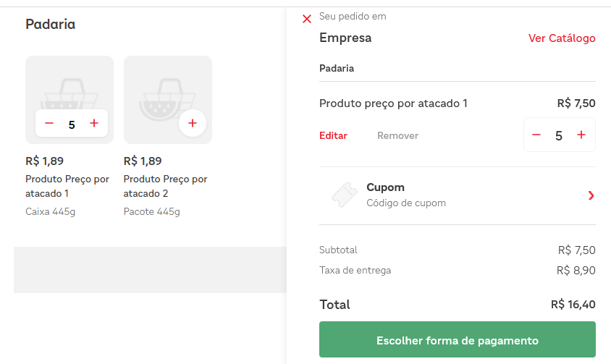Click the coupon ticket icon
Image resolution: width=611 pixels, height=364 pixels.
click(345, 195)
